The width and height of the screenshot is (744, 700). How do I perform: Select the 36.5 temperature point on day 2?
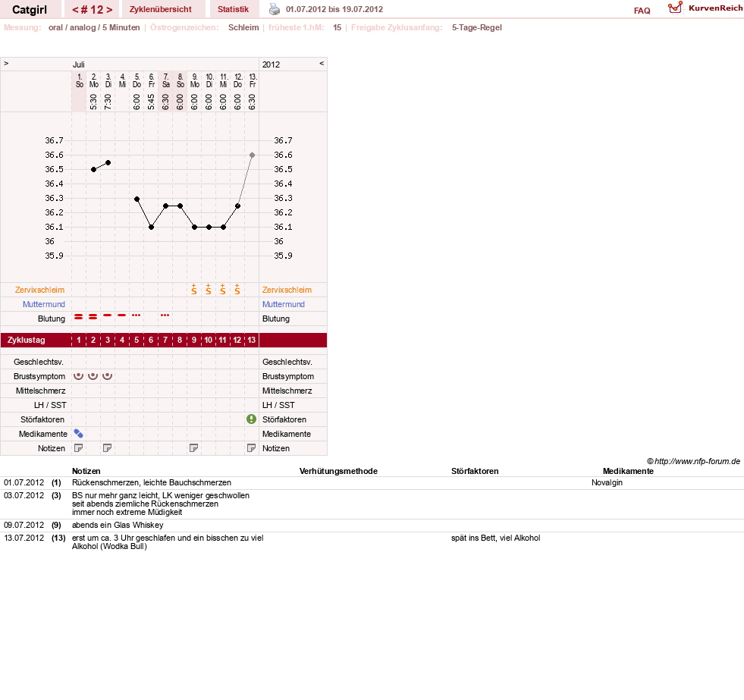pos(93,169)
